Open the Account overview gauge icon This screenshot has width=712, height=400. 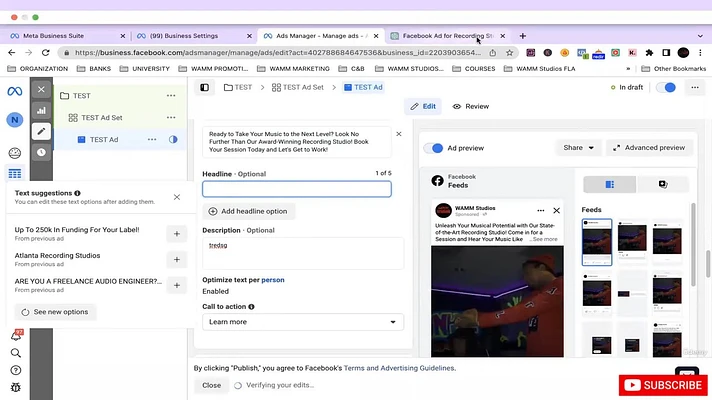tap(15, 153)
